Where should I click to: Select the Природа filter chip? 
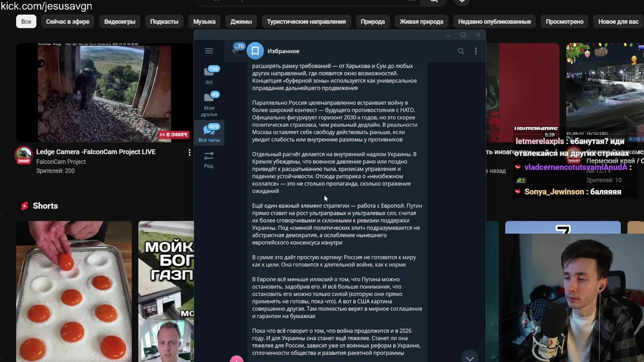tap(373, 22)
